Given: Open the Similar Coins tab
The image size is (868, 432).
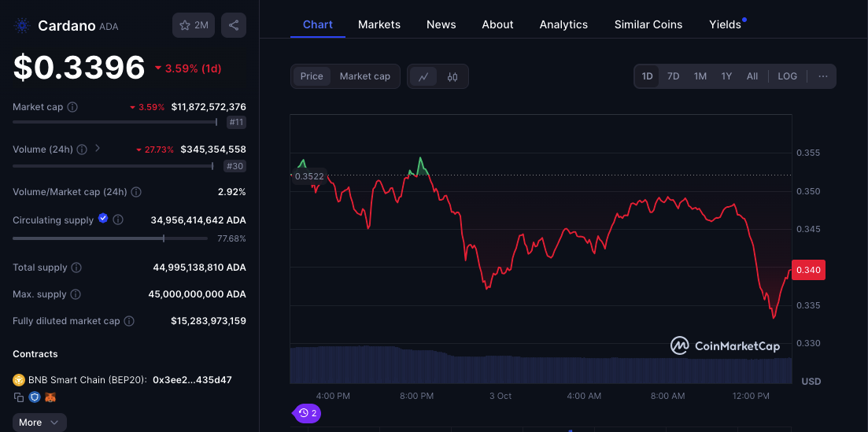Looking at the screenshot, I should tap(648, 24).
